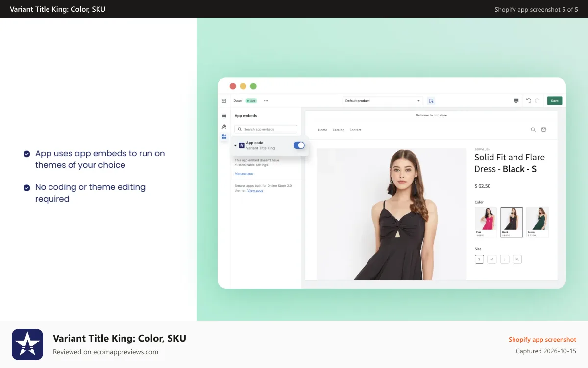Click the Solid Fit and Flare Dress title
Image resolution: width=588 pixels, height=368 pixels.
510,163
